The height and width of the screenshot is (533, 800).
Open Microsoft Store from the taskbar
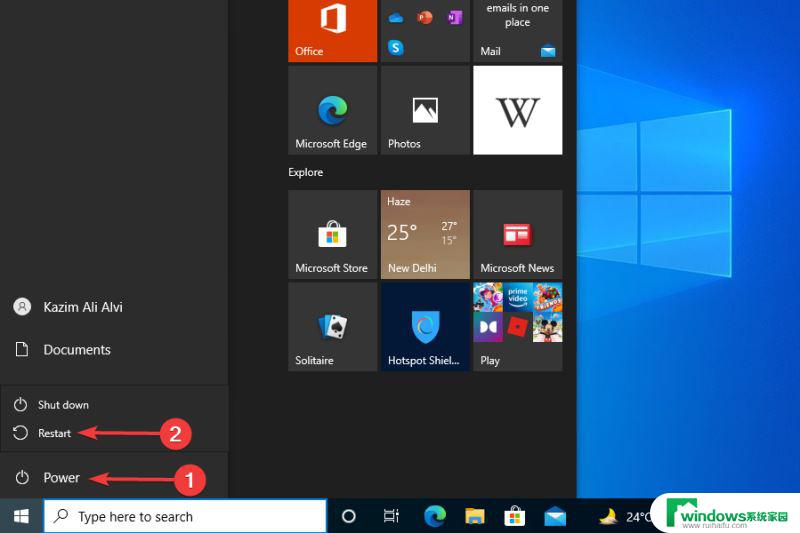(515, 516)
